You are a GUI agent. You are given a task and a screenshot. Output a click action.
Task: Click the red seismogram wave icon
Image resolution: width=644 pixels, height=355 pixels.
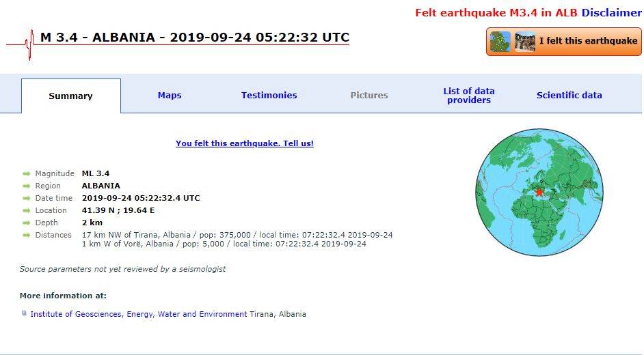pyautogui.click(x=29, y=44)
